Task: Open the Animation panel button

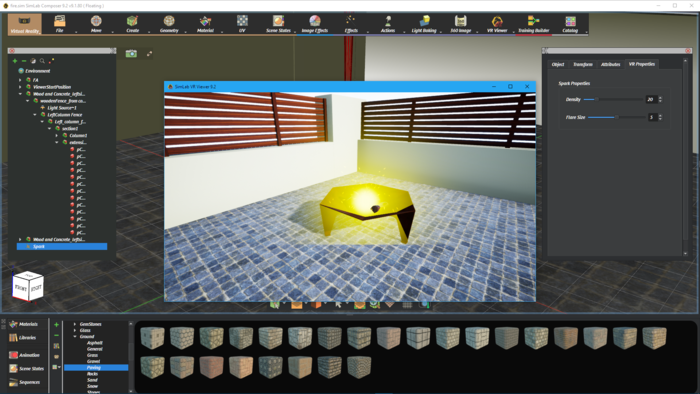Action: click(x=25, y=355)
